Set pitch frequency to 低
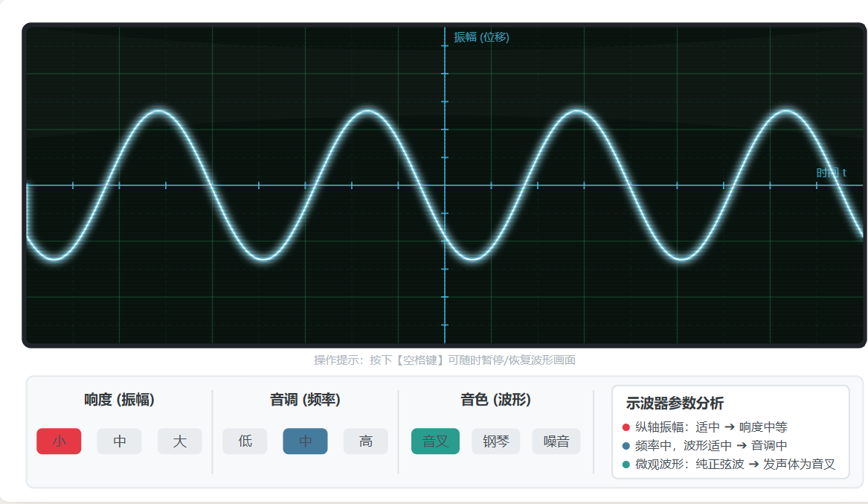 (x=245, y=441)
